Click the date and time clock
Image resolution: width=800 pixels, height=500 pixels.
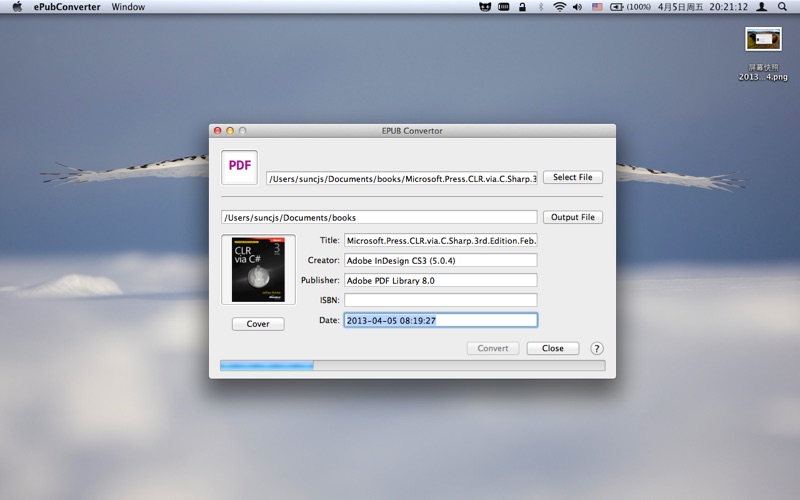[x=703, y=7]
